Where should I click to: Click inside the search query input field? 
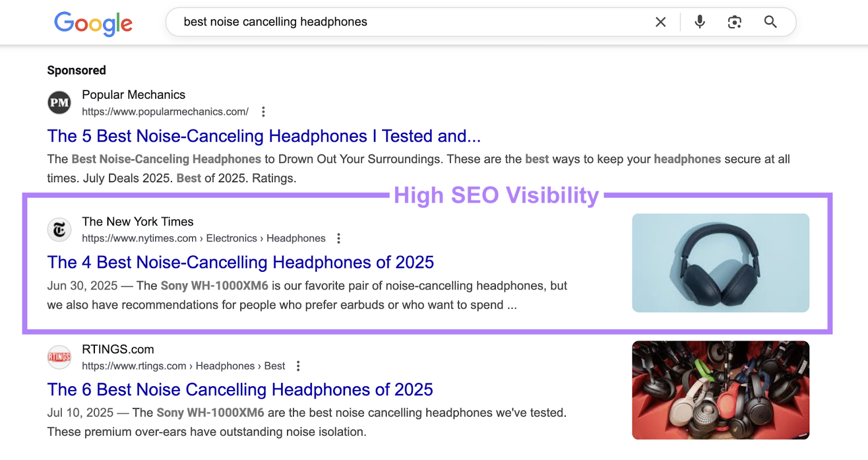click(380, 22)
